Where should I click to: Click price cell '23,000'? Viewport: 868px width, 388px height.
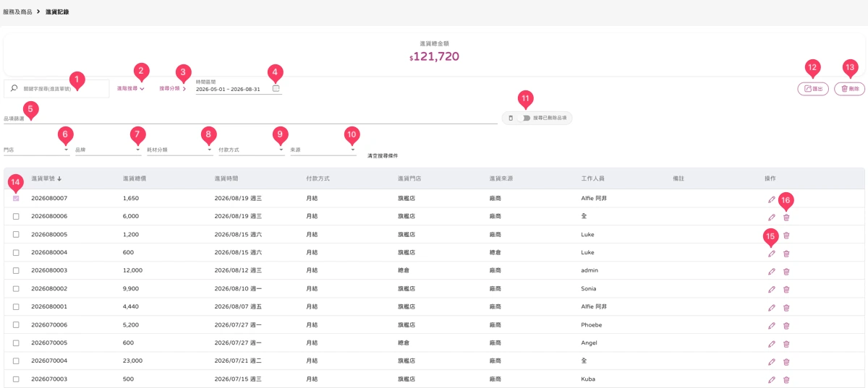[x=132, y=361]
